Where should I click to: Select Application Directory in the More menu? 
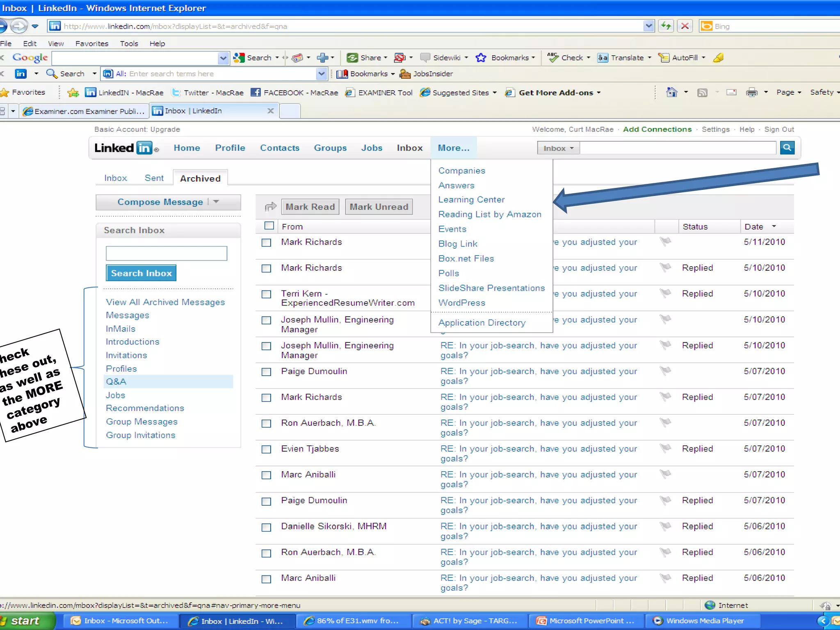pos(482,323)
